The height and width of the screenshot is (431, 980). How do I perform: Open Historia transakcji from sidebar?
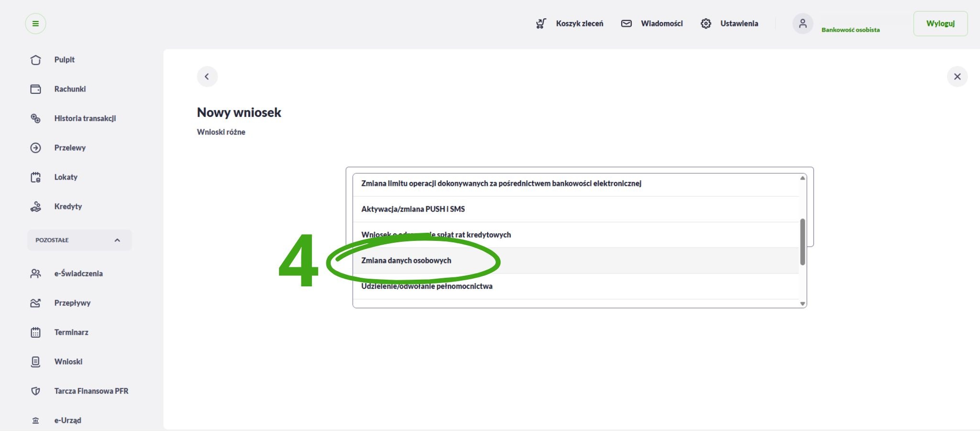(85, 118)
